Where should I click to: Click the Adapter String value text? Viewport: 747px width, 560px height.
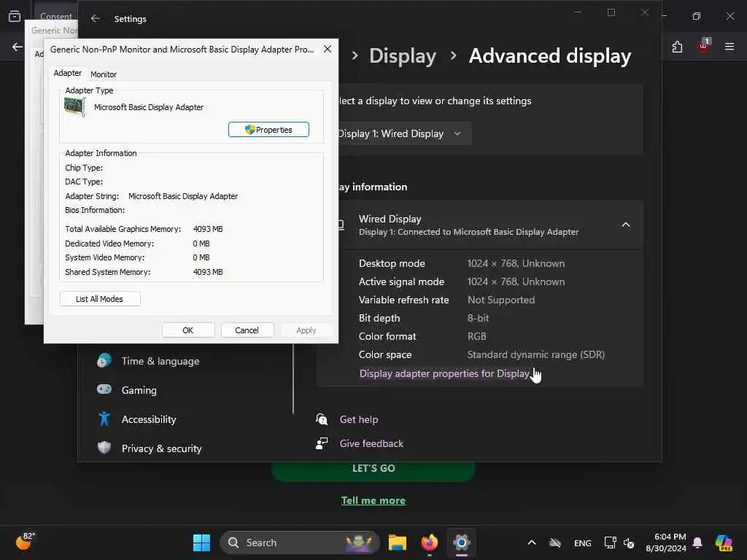tap(183, 196)
